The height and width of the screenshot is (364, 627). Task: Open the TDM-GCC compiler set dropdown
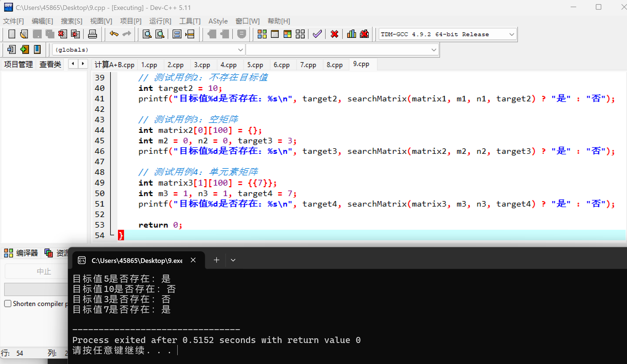pyautogui.click(x=511, y=35)
